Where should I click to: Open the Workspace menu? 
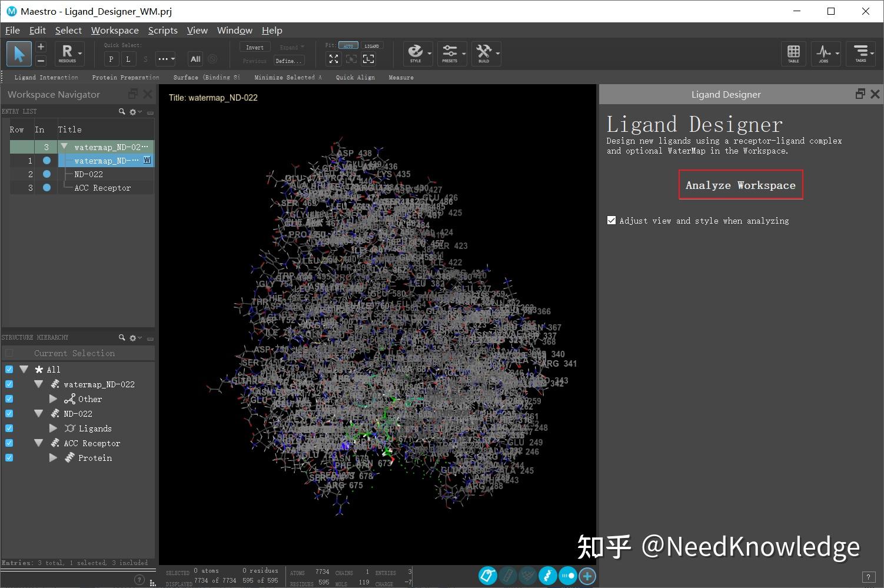[115, 30]
